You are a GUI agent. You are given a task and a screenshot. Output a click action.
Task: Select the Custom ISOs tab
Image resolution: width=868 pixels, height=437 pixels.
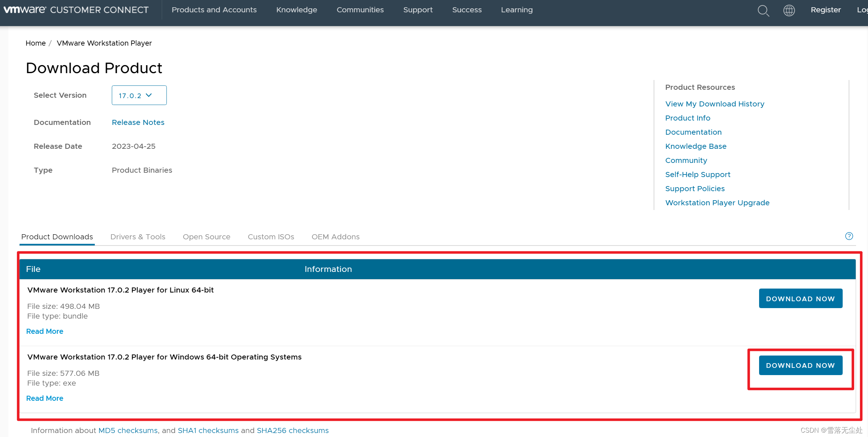click(271, 237)
